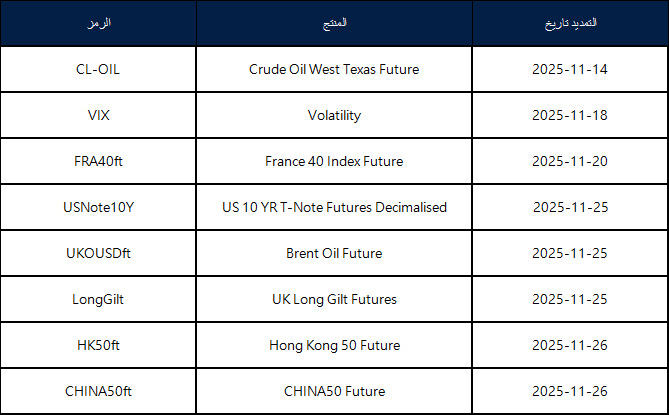This screenshot has width=669, height=415.
Task: Select the VIX symbol cell
Action: coord(98,116)
